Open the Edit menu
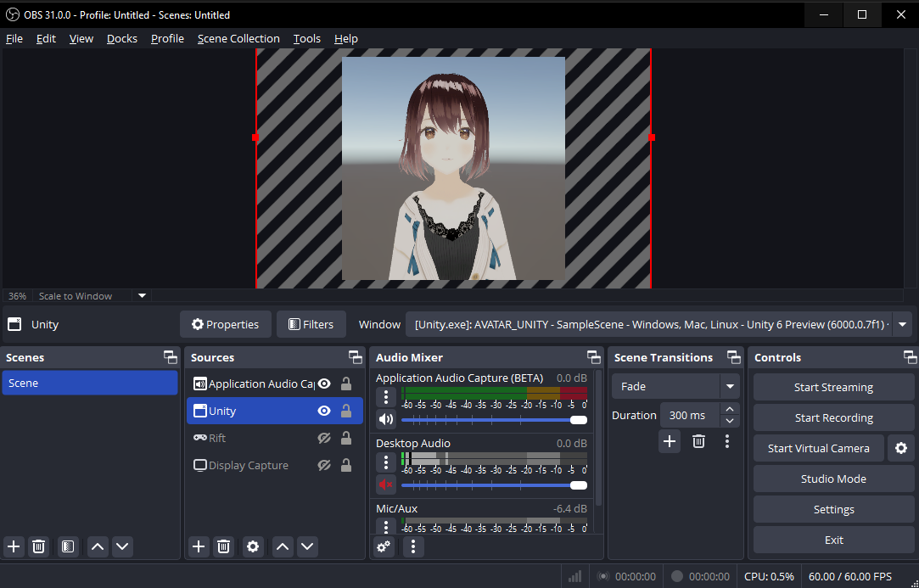 [46, 39]
